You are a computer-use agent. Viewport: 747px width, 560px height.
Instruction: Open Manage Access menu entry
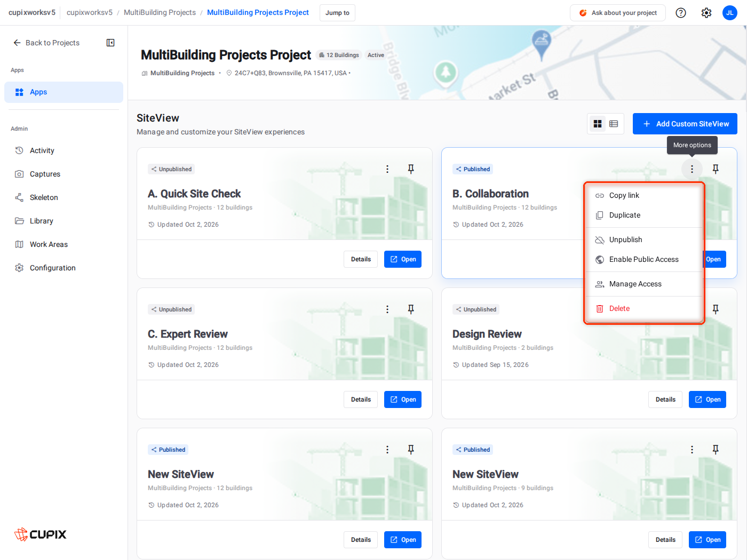point(645,284)
